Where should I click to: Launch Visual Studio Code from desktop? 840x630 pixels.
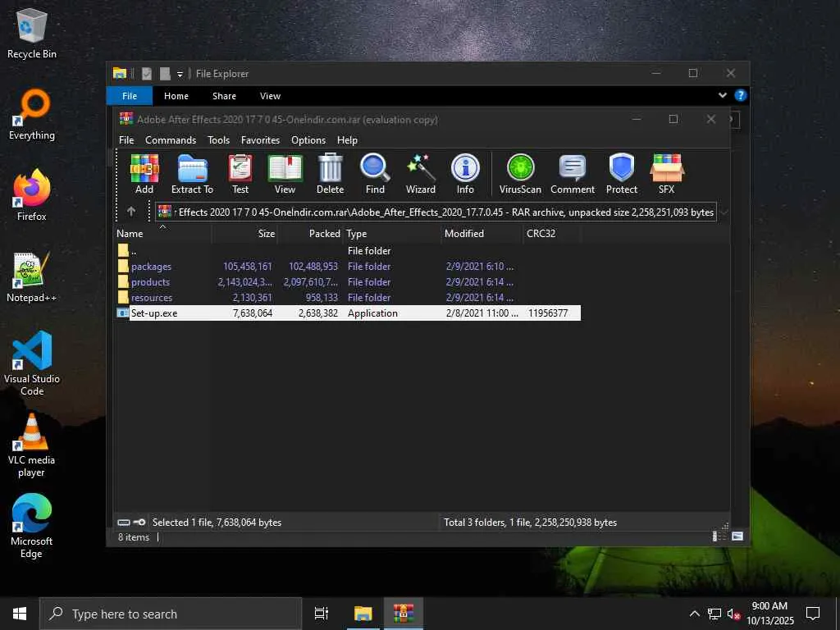(x=32, y=364)
